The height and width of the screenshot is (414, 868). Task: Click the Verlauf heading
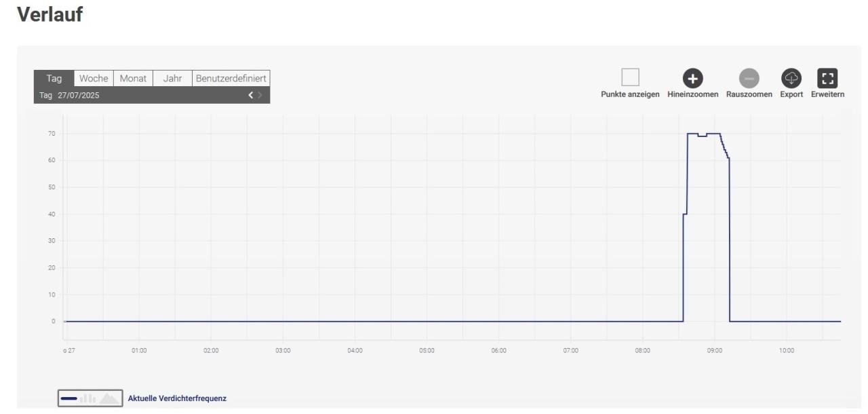coord(49,15)
